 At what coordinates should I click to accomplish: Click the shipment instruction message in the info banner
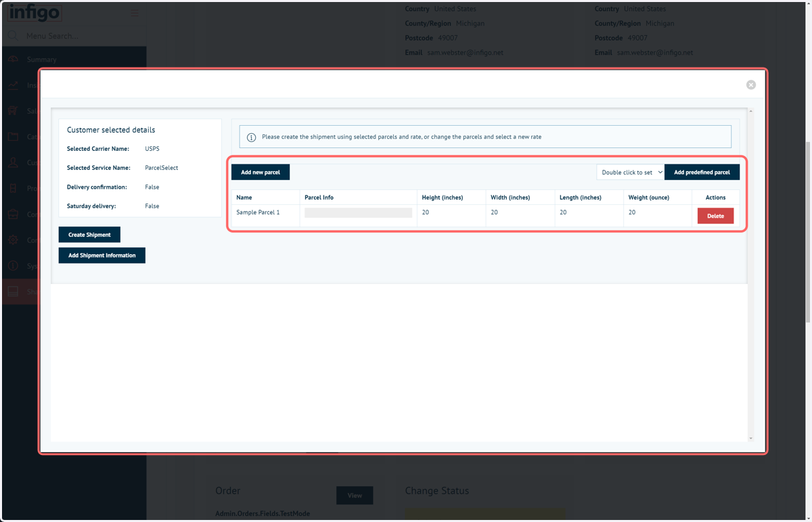click(401, 137)
